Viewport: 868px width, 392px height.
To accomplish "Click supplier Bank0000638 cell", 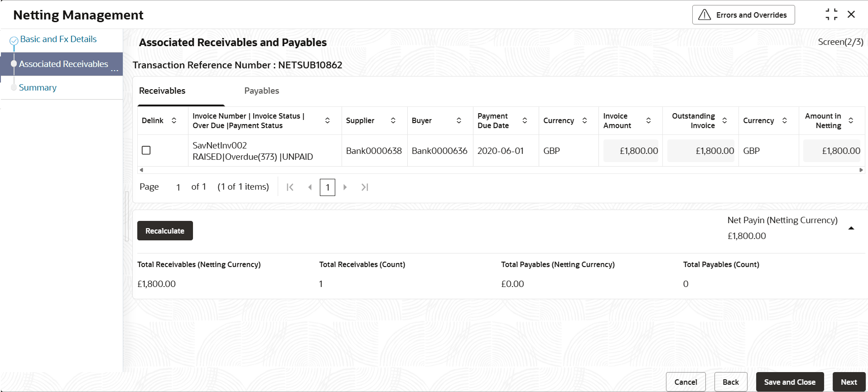I will [374, 151].
